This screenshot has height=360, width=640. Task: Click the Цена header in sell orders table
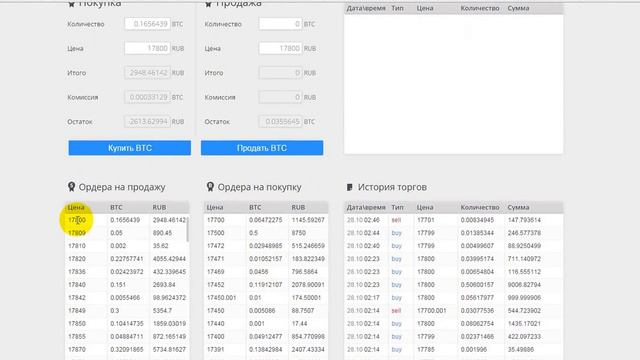point(76,207)
